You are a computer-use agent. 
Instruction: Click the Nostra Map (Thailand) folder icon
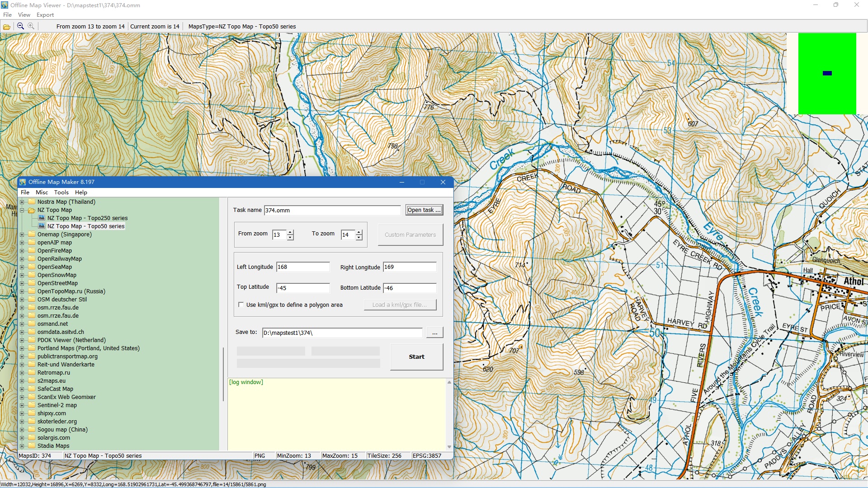[32, 202]
